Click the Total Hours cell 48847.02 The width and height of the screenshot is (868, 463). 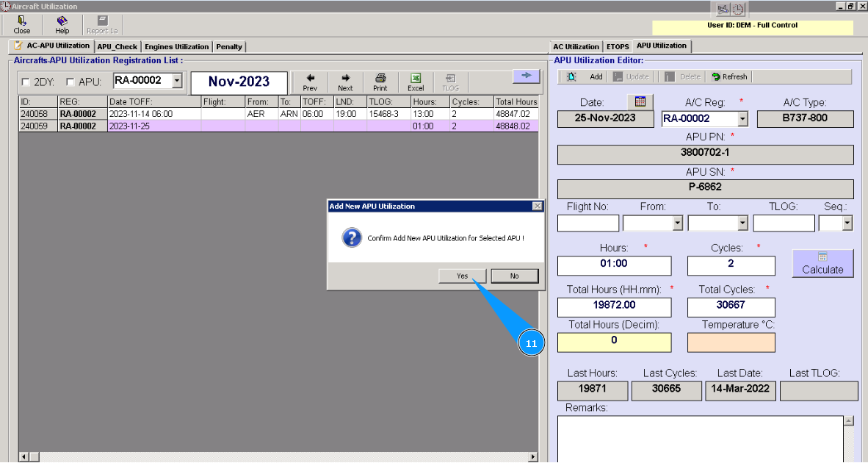516,113
